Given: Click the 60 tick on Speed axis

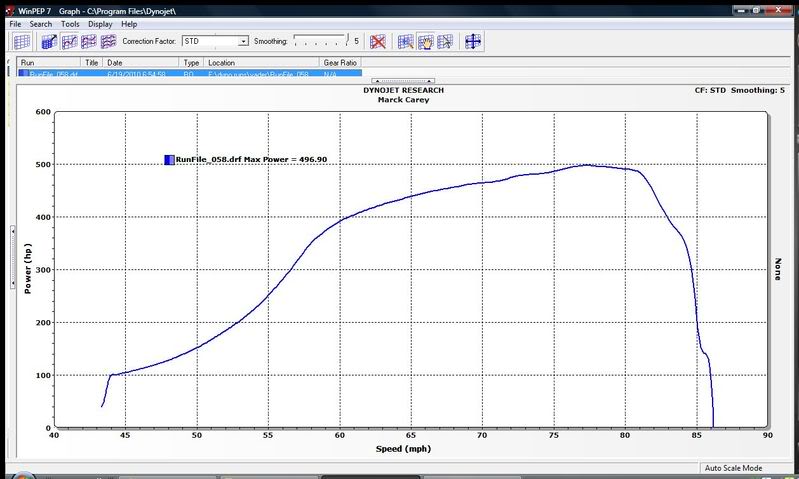Looking at the screenshot, I should pyautogui.click(x=340, y=435).
